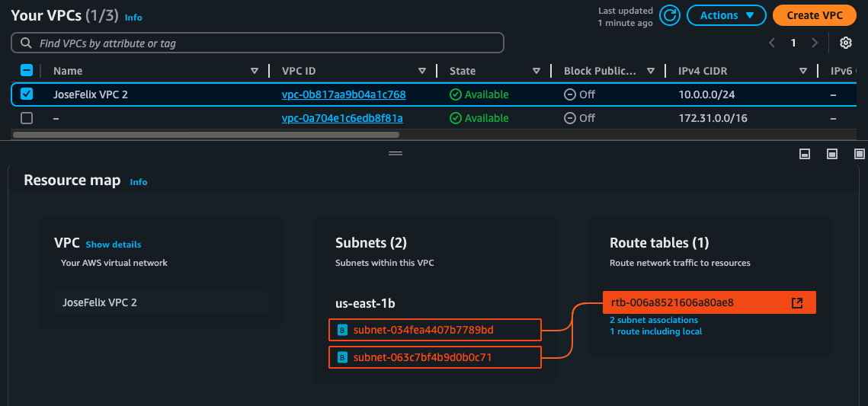Viewport: 868px width, 406px height.
Task: Click Name column header
Action: click(x=68, y=71)
